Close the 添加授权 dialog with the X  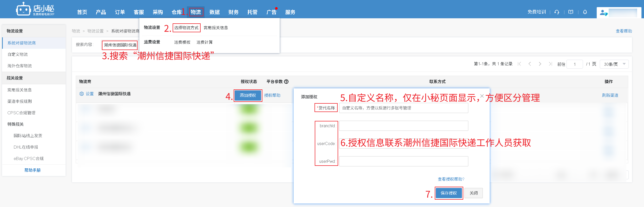[482, 96]
